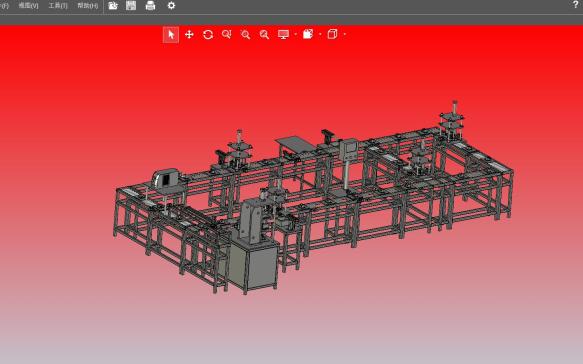Open settings gear in top toolbar
This screenshot has width=583, height=364.
[171, 6]
